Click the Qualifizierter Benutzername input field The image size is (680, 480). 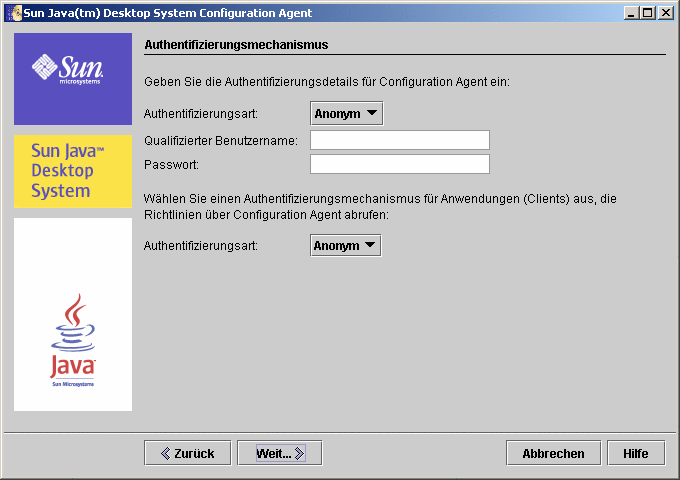point(400,140)
